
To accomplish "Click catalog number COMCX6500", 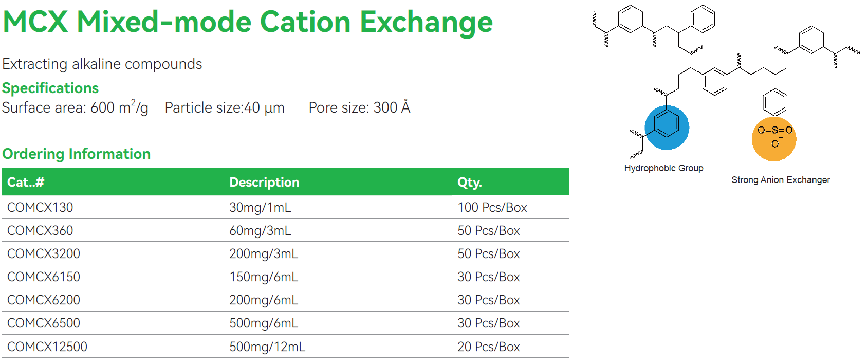I will [44, 323].
